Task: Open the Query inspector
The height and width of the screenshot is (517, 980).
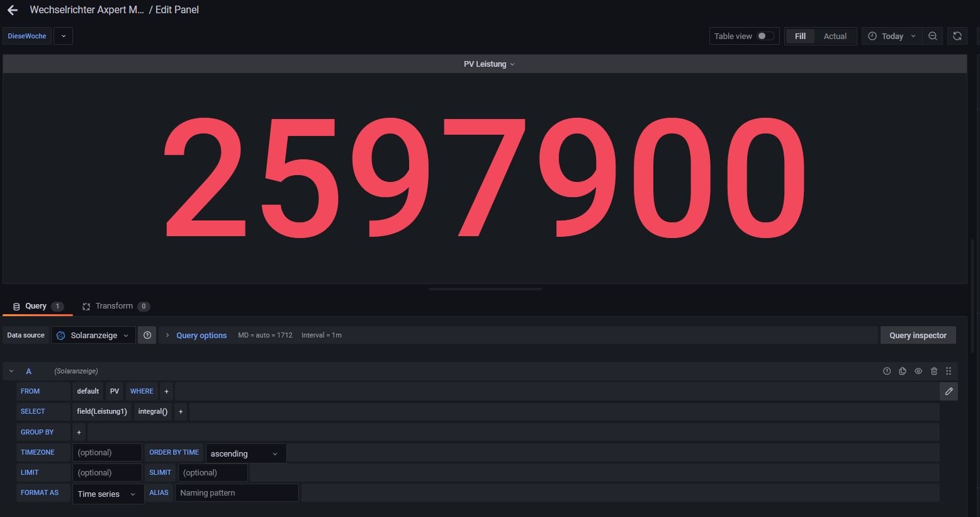Action: 917,335
